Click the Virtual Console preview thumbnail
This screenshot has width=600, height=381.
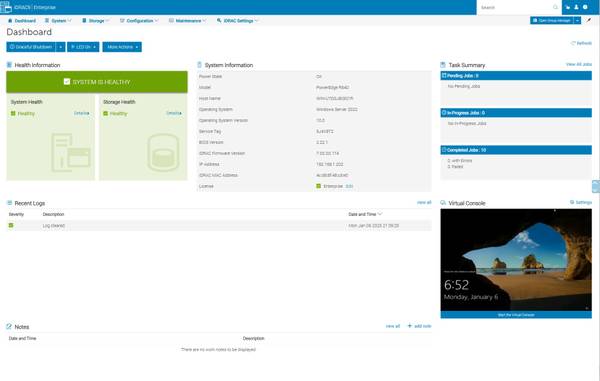(516, 260)
